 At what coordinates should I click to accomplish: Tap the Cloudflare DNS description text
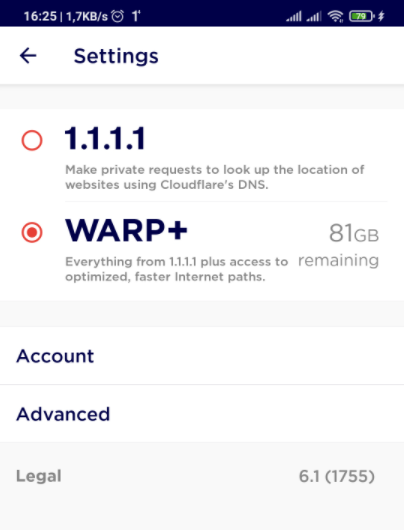pyautogui.click(x=215, y=177)
